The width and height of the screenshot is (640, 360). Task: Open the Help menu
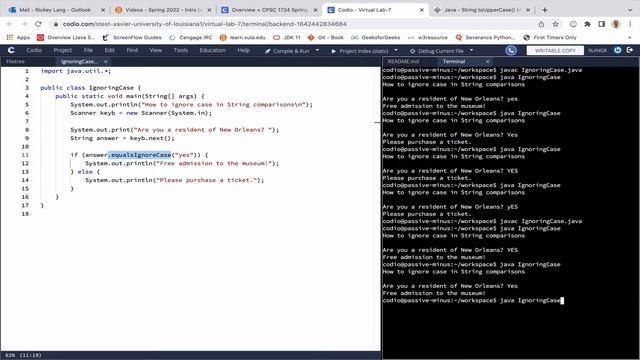243,50
